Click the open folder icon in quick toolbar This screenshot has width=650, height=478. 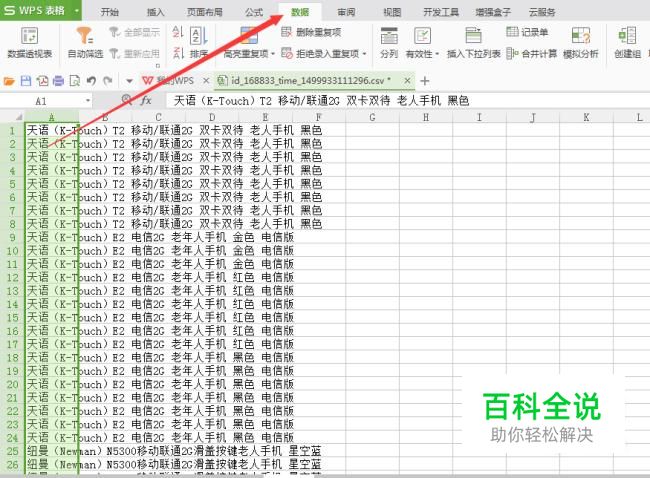click(x=9, y=81)
